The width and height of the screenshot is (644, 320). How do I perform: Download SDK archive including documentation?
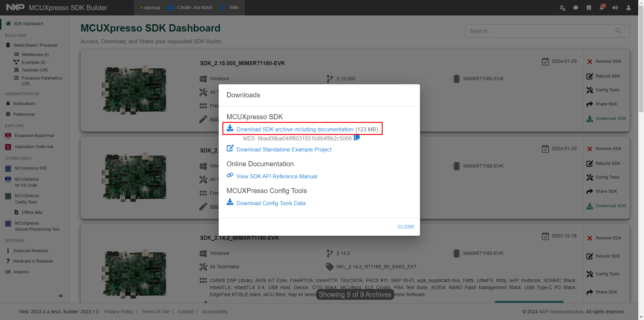pyautogui.click(x=294, y=129)
